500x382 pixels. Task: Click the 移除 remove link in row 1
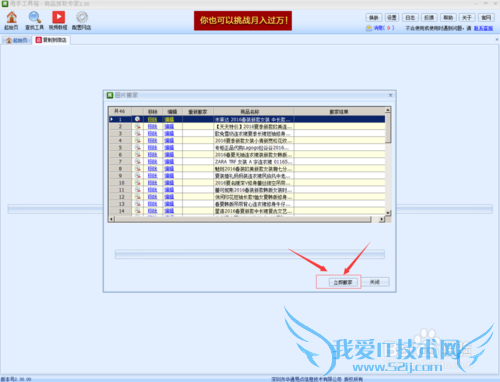tap(152, 119)
